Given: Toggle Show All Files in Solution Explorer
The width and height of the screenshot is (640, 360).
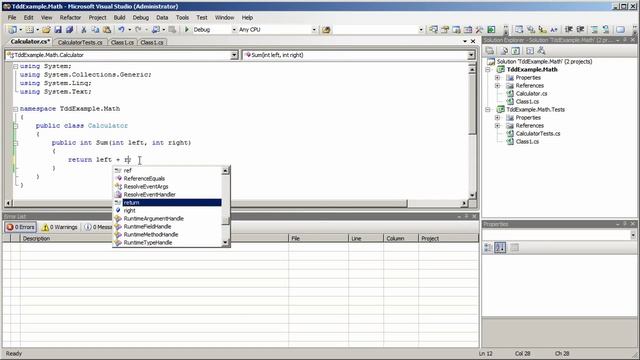Looking at the screenshot, I should (504, 51).
